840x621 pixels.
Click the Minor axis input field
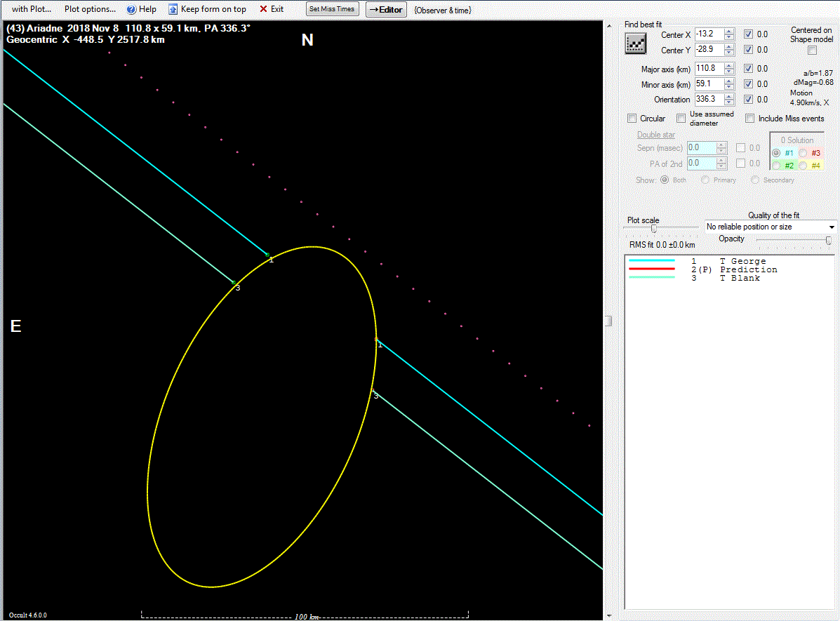coord(708,84)
